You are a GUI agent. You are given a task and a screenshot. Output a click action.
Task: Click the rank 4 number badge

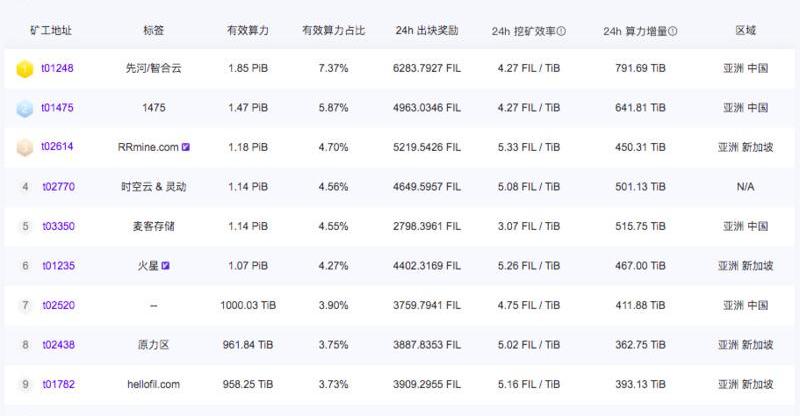coord(25,187)
